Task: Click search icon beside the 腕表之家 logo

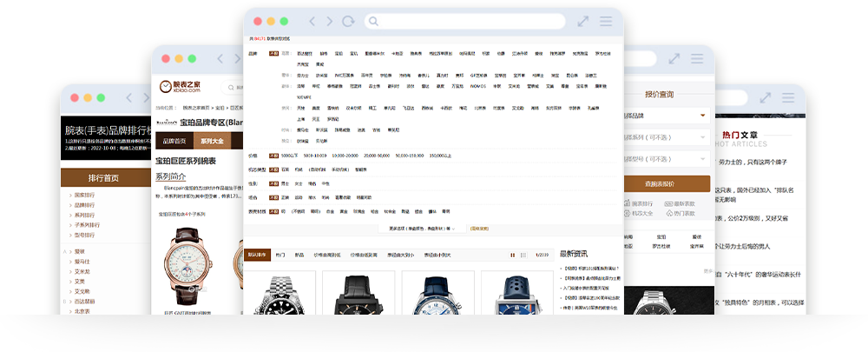Action: click(230, 87)
